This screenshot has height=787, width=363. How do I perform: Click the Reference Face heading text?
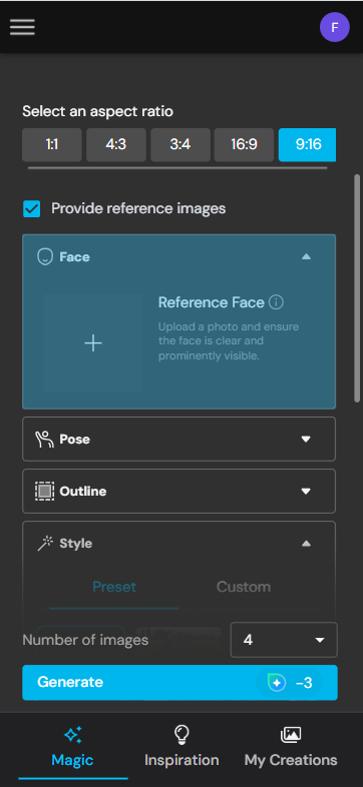[x=211, y=303]
